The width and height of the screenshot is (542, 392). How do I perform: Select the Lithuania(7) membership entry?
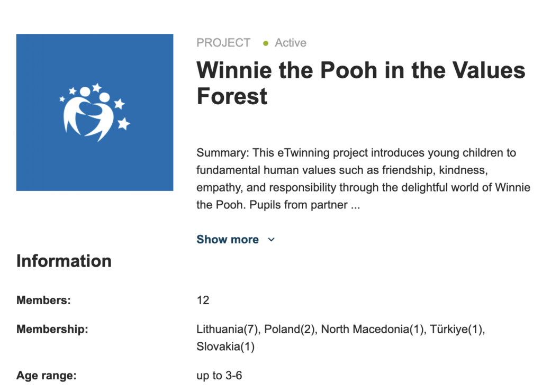(x=228, y=329)
